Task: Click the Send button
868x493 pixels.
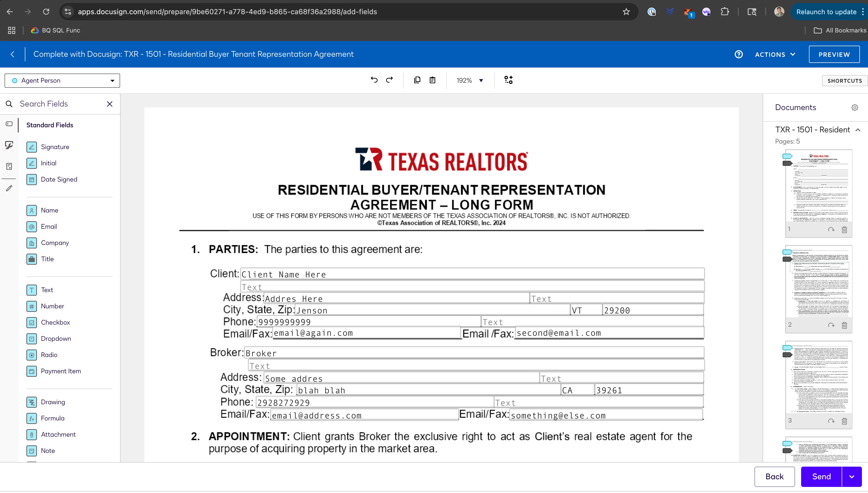Action: [821, 477]
